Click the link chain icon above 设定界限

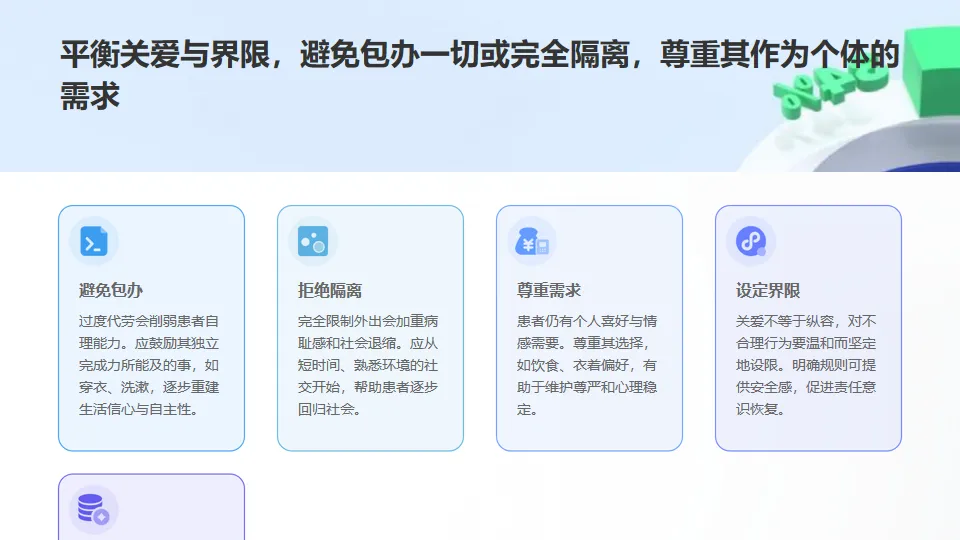[x=751, y=241]
